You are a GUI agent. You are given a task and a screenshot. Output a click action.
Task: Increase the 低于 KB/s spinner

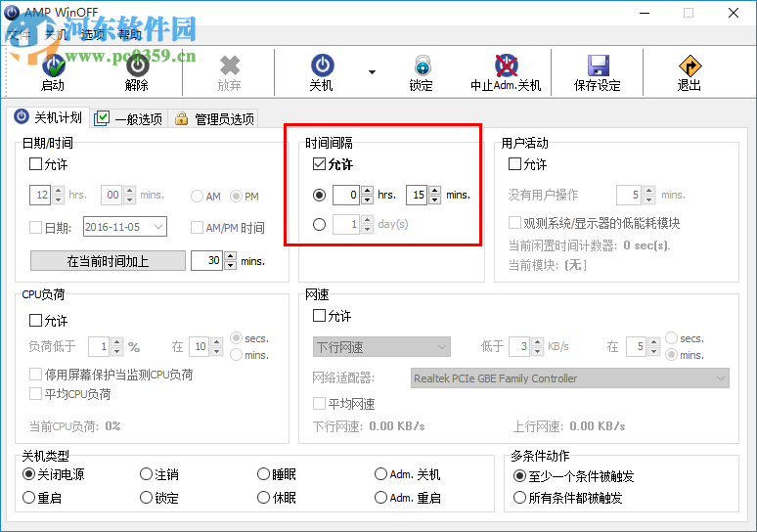click(537, 342)
